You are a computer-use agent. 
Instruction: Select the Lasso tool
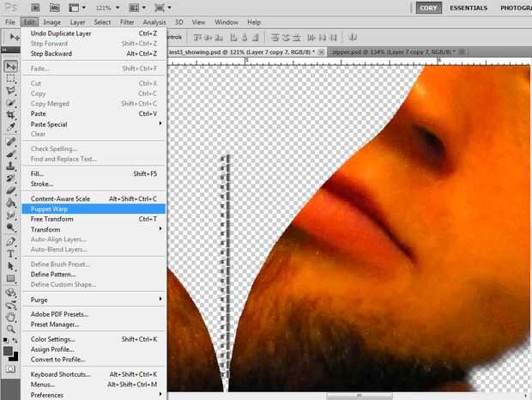(10, 91)
